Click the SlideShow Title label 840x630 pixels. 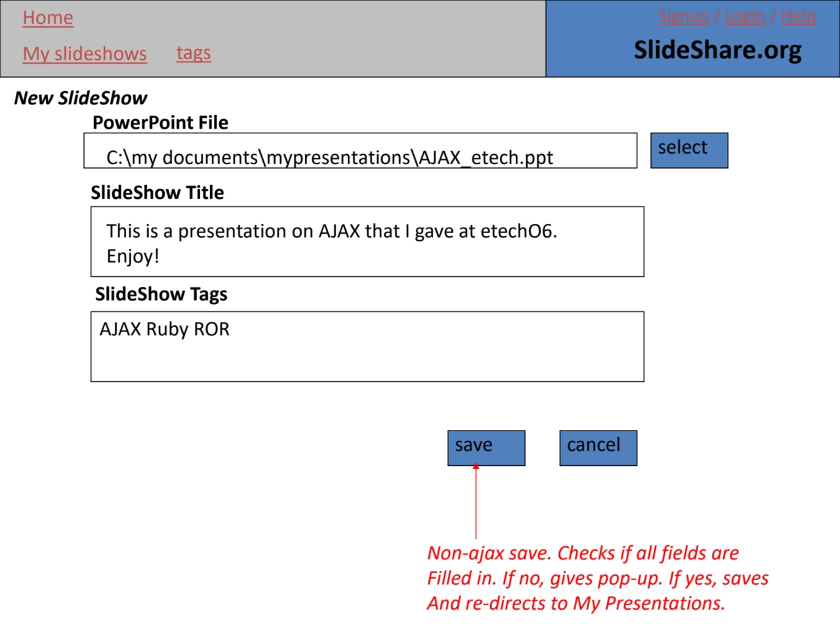157,192
